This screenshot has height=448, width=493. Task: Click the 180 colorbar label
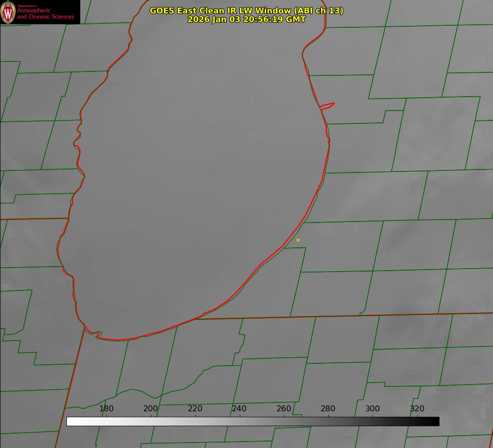(106, 408)
